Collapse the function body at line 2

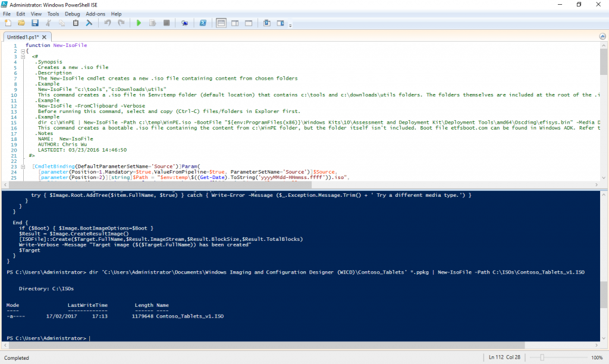point(23,51)
